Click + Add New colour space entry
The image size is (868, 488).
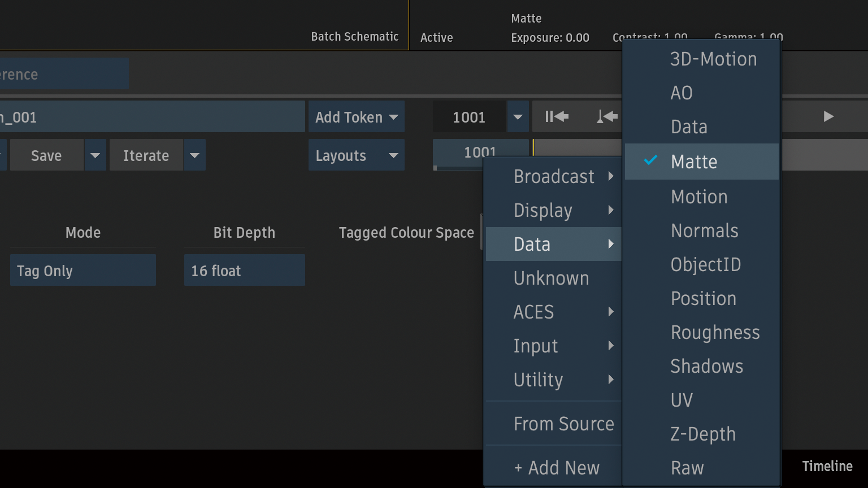pos(556,468)
